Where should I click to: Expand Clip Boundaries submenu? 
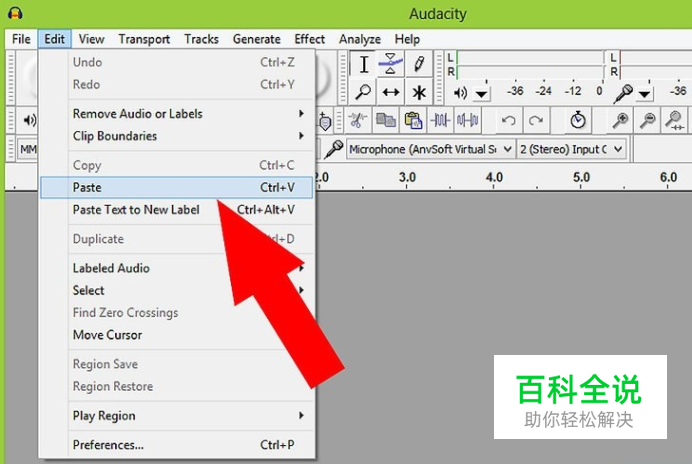pos(177,136)
